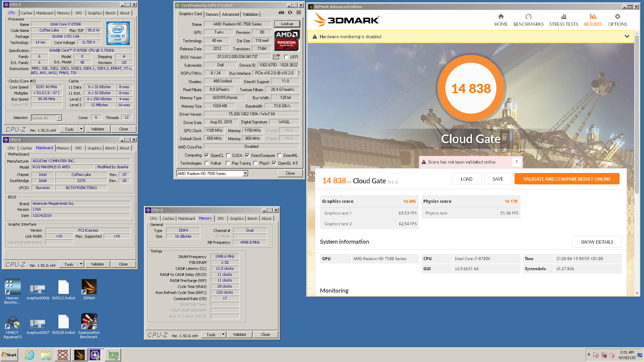Open SPD tab in Memory CPU-Z window

point(220,218)
